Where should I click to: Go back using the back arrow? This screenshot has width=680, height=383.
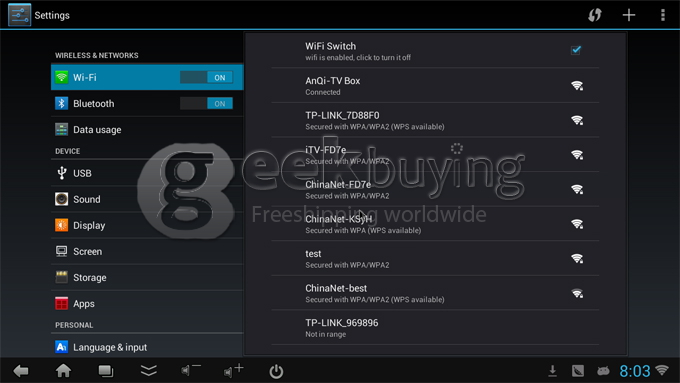coord(21,371)
